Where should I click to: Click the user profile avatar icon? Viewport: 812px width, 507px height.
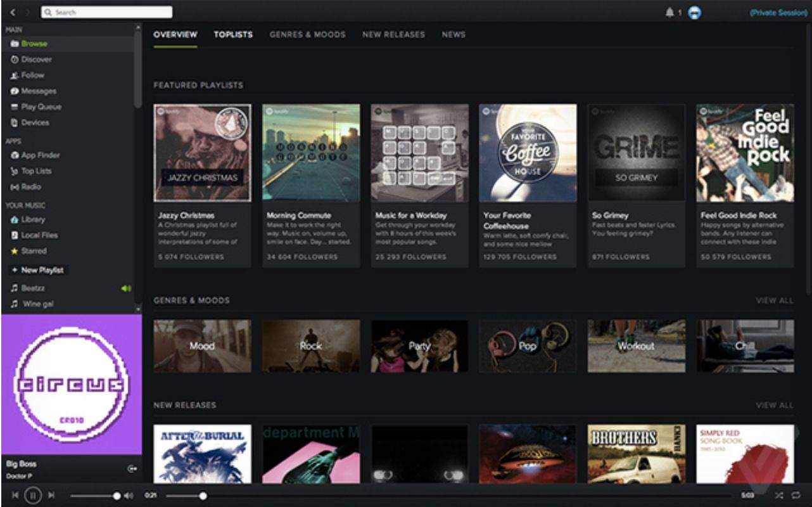(694, 13)
